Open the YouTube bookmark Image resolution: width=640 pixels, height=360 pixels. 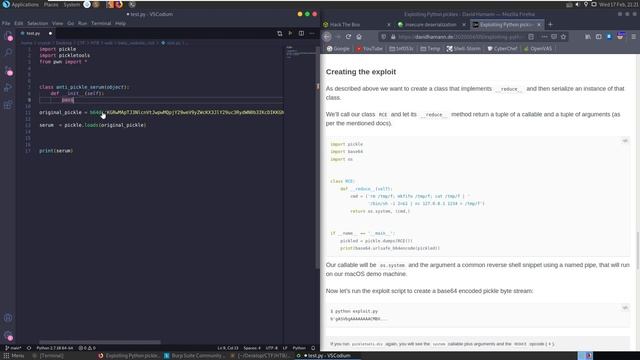coord(369,49)
